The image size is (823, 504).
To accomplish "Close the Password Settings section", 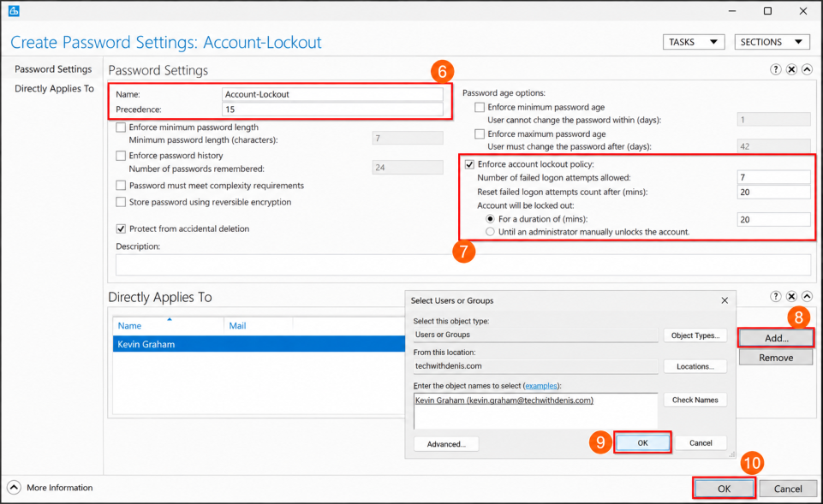I will [791, 70].
